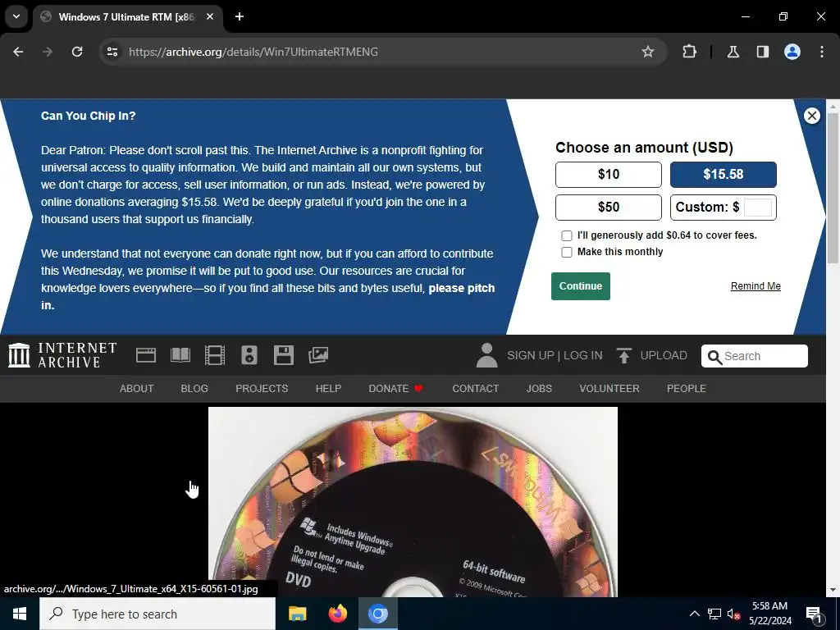This screenshot has height=630, width=840.
Task: Open the BLOG menu item
Action: point(194,388)
